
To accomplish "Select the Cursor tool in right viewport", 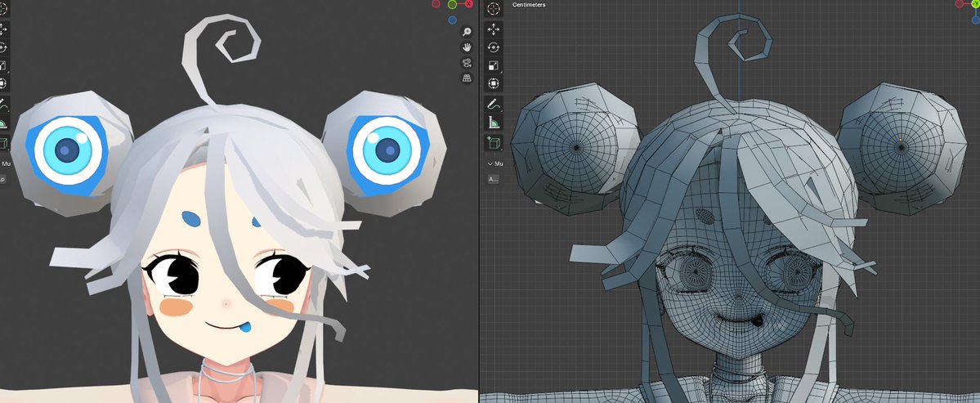I will pos(493,9).
